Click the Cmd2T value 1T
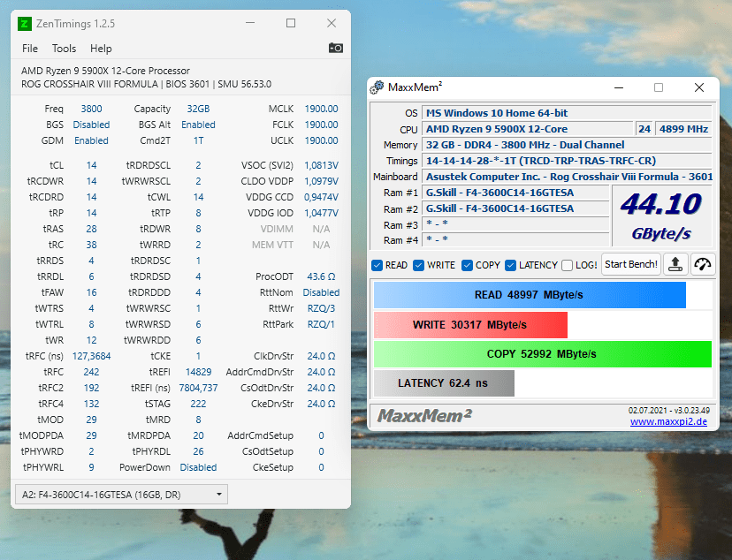 [198, 140]
